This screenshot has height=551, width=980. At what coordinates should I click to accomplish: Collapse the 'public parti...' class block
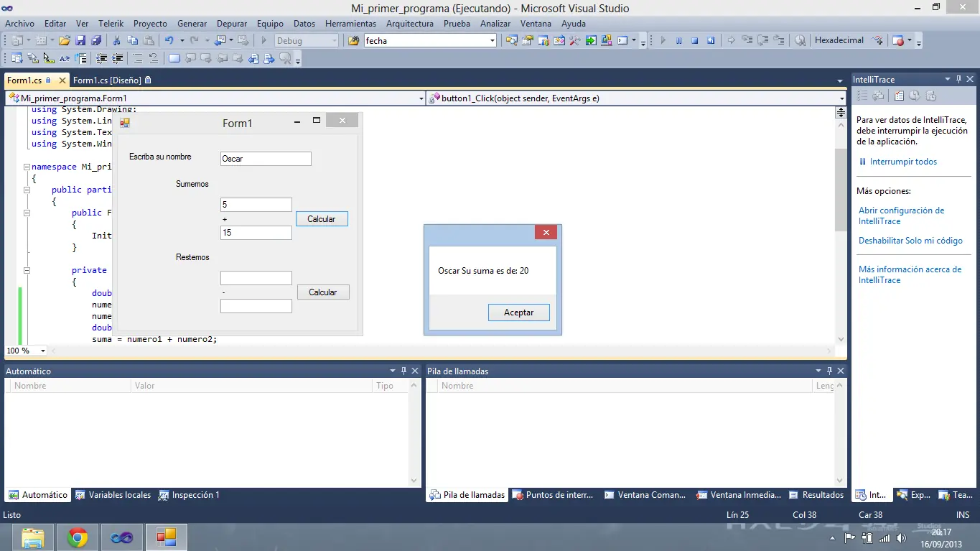(27, 190)
